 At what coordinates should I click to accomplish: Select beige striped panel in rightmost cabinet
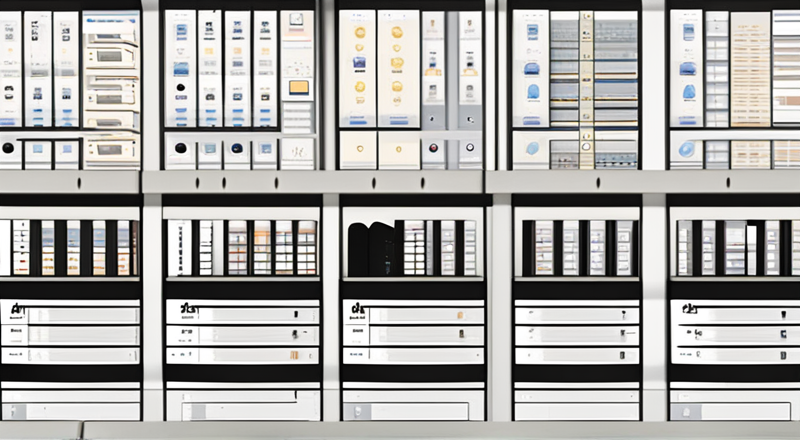(750, 68)
